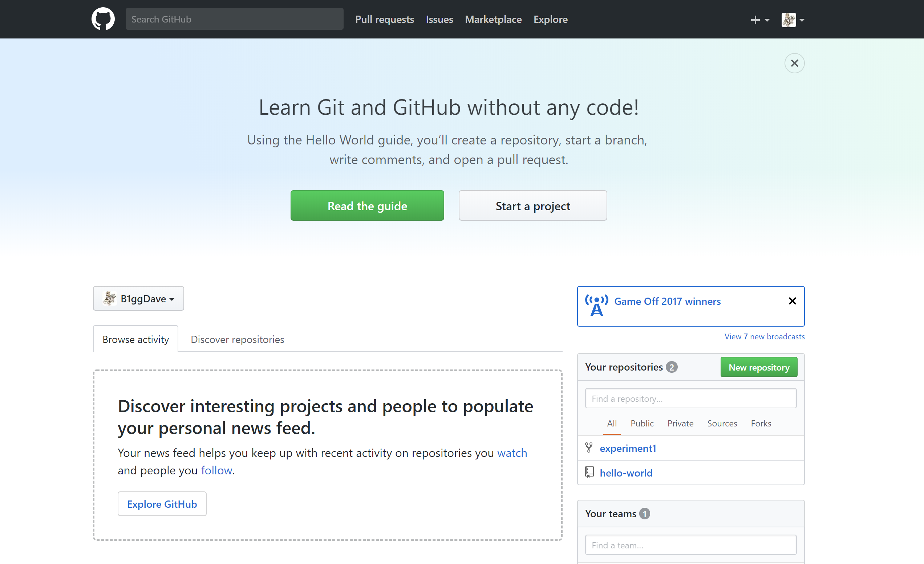Click the Start a project button
924x564 pixels.
point(532,205)
